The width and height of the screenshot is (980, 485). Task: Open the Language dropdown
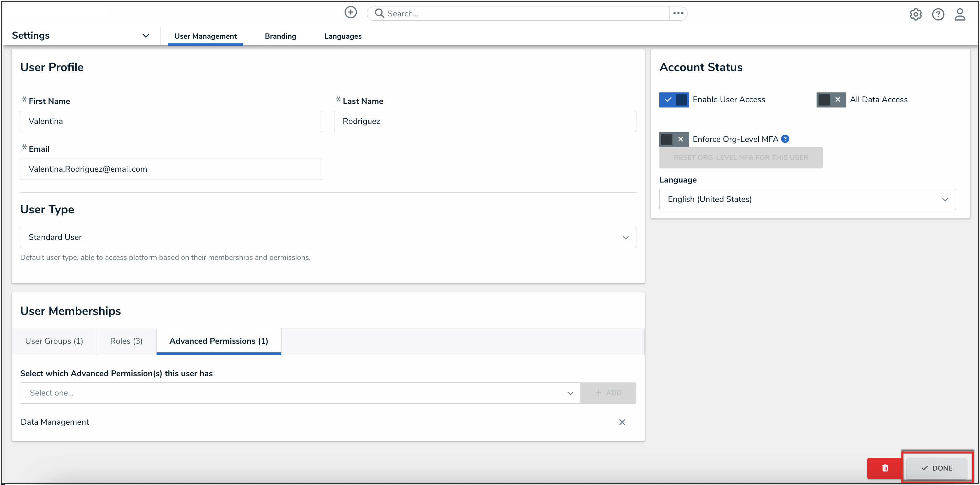807,200
